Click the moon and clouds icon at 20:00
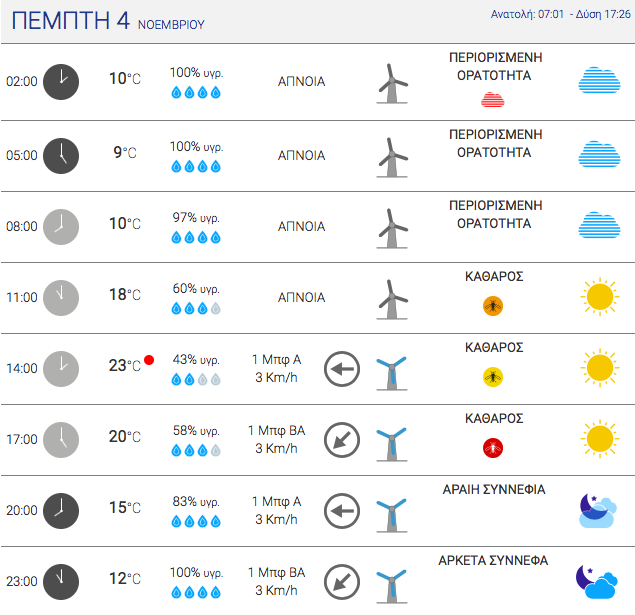 [x=598, y=510]
